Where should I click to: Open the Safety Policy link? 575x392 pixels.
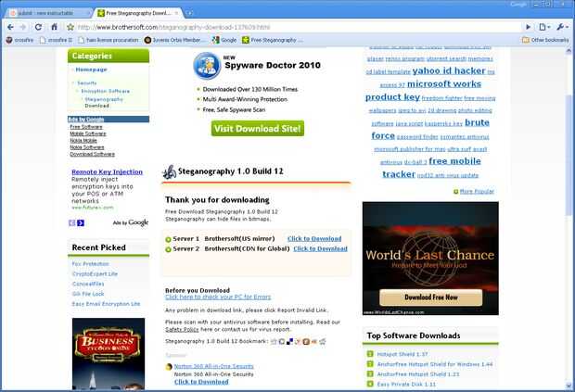182,329
